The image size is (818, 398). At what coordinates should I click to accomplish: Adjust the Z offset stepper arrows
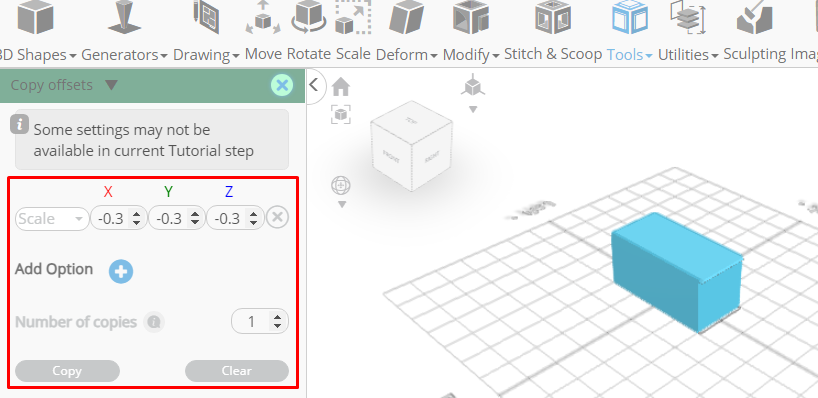coord(254,218)
